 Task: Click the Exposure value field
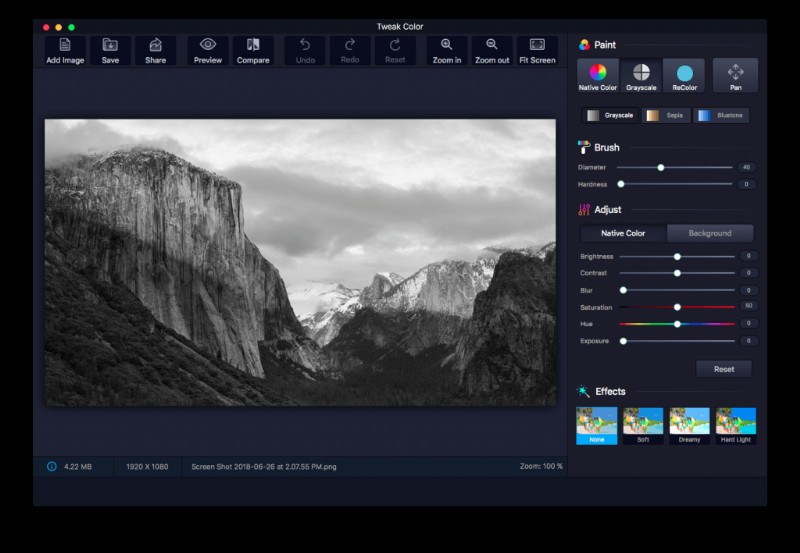click(x=748, y=341)
